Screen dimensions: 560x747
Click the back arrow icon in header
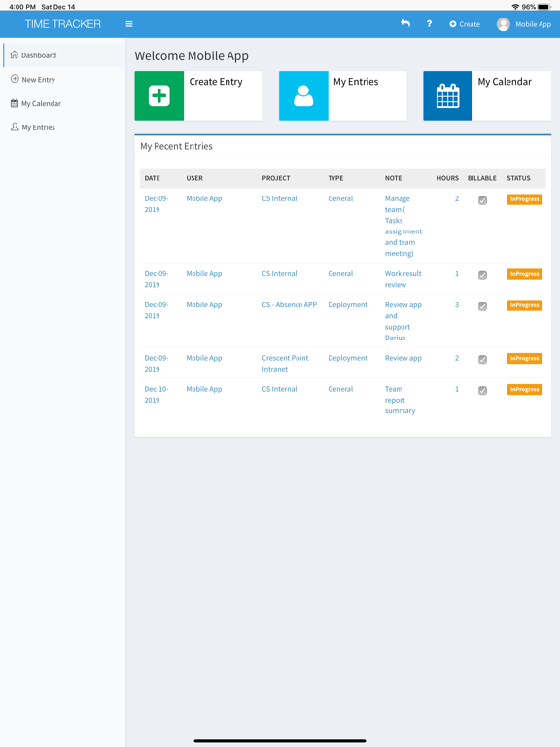pos(405,23)
